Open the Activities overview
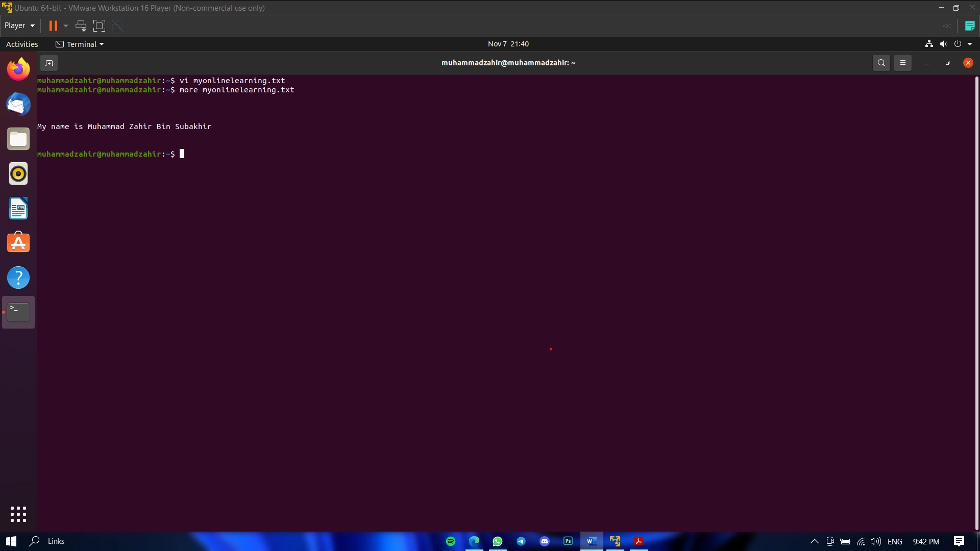 22,44
